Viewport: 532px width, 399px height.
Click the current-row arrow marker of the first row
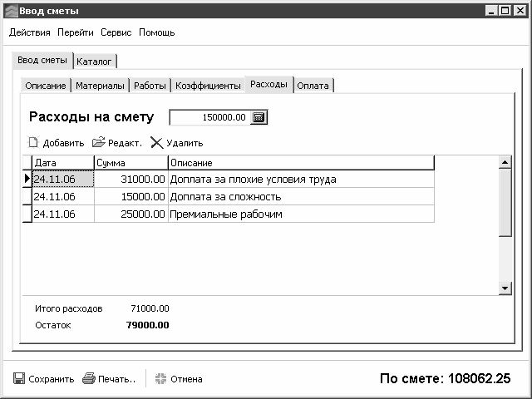click(27, 179)
